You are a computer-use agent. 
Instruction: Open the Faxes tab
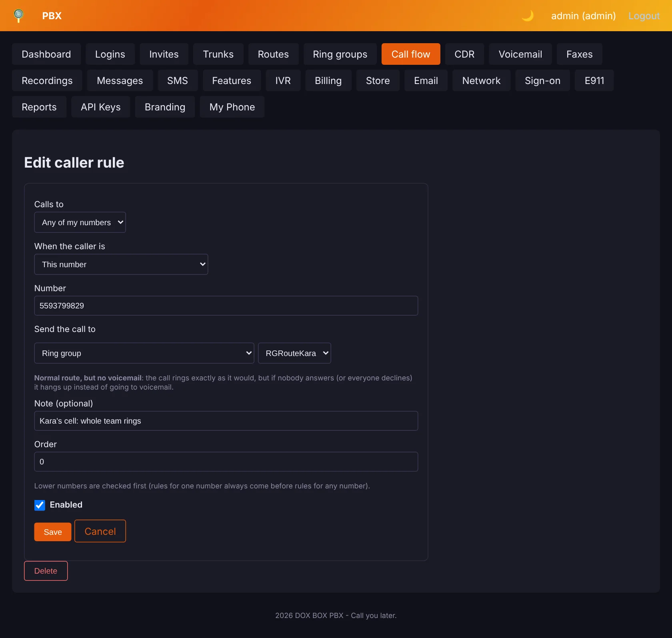click(580, 54)
